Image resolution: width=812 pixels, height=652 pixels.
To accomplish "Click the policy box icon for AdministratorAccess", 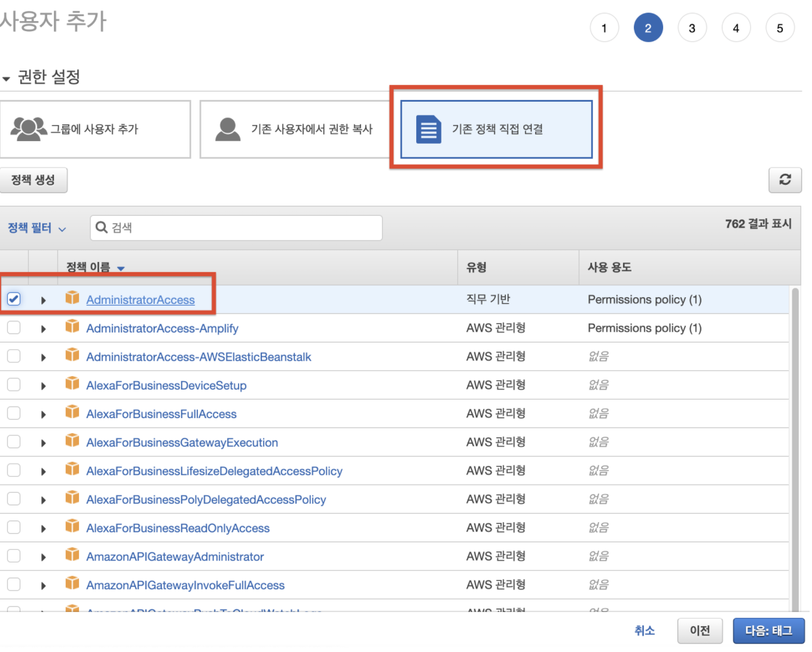I will point(72,297).
